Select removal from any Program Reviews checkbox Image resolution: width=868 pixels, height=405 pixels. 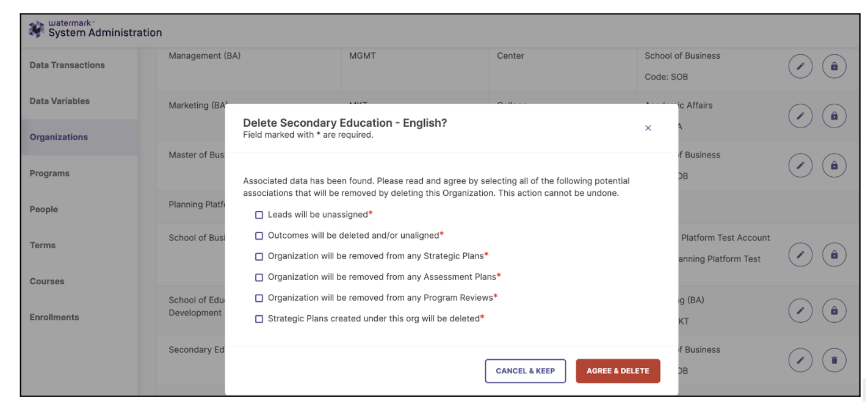click(259, 298)
